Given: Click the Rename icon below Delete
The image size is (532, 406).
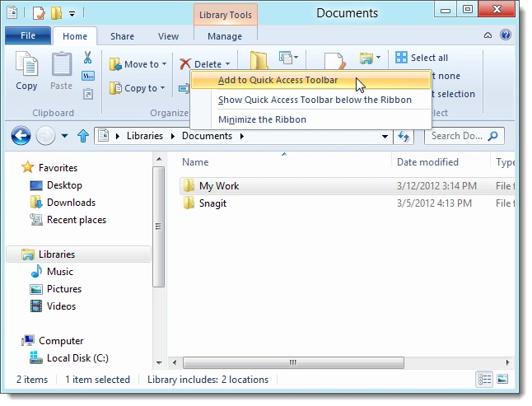Looking at the screenshot, I should (x=184, y=88).
